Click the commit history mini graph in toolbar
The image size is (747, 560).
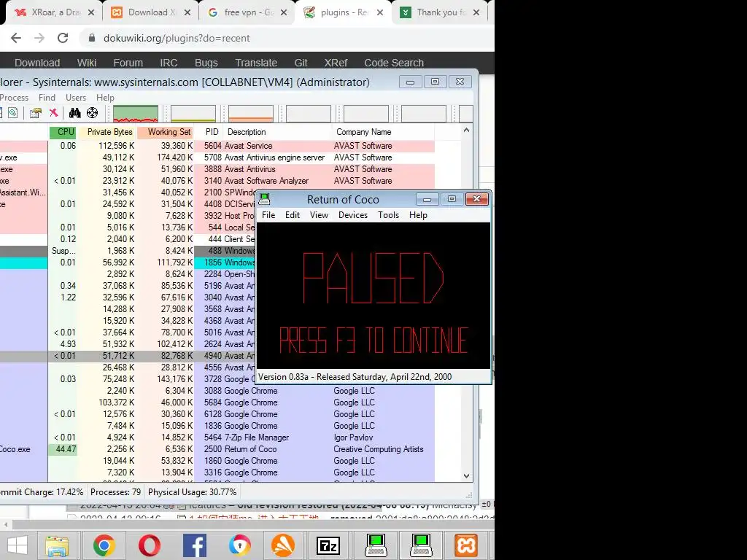(x=193, y=114)
